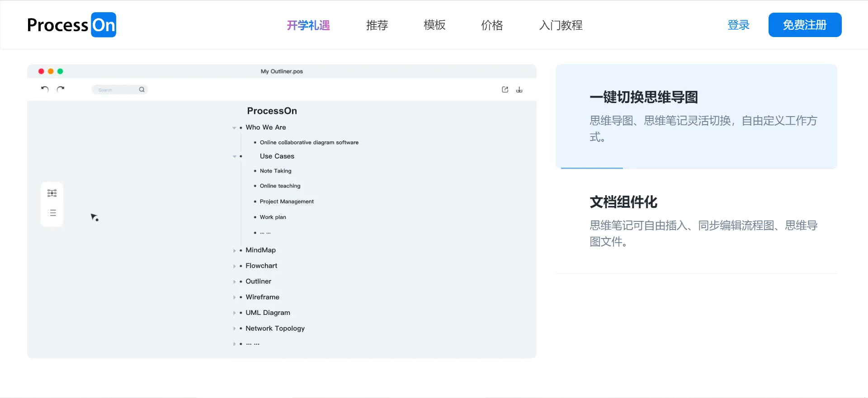Click the My Outliner.pos window title
This screenshot has width=868, height=398.
[282, 71]
